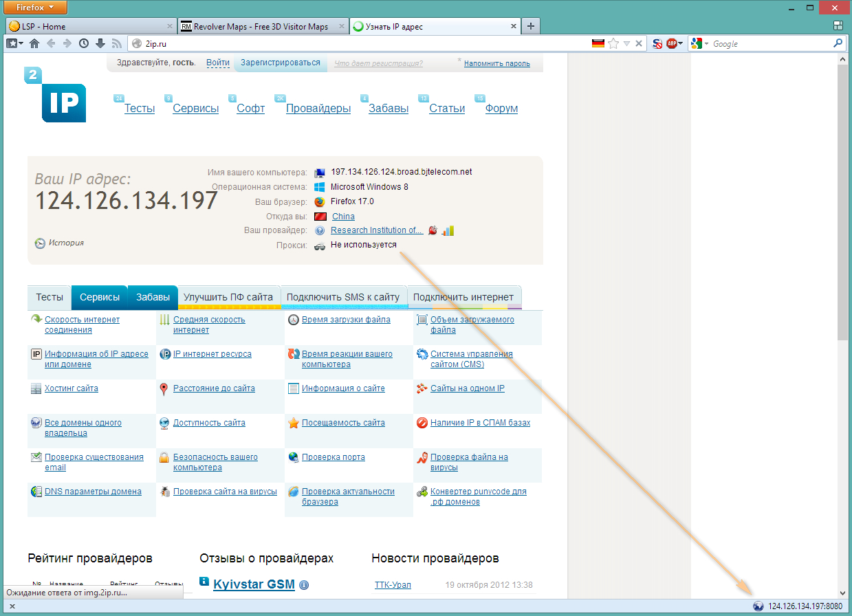Screen dimensions: 852x616
Task: Click the RSS feed subscribe icon
Action: click(x=116, y=43)
